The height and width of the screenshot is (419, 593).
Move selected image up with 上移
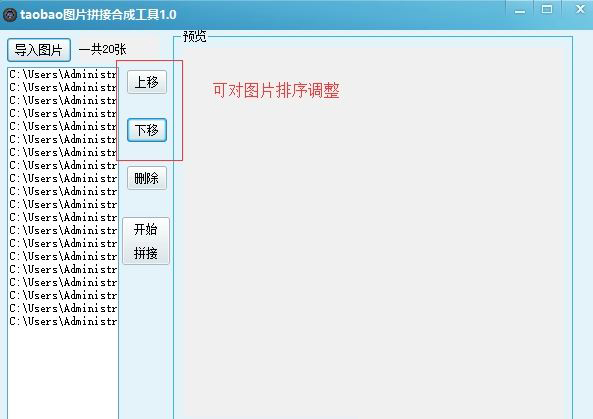[x=147, y=82]
